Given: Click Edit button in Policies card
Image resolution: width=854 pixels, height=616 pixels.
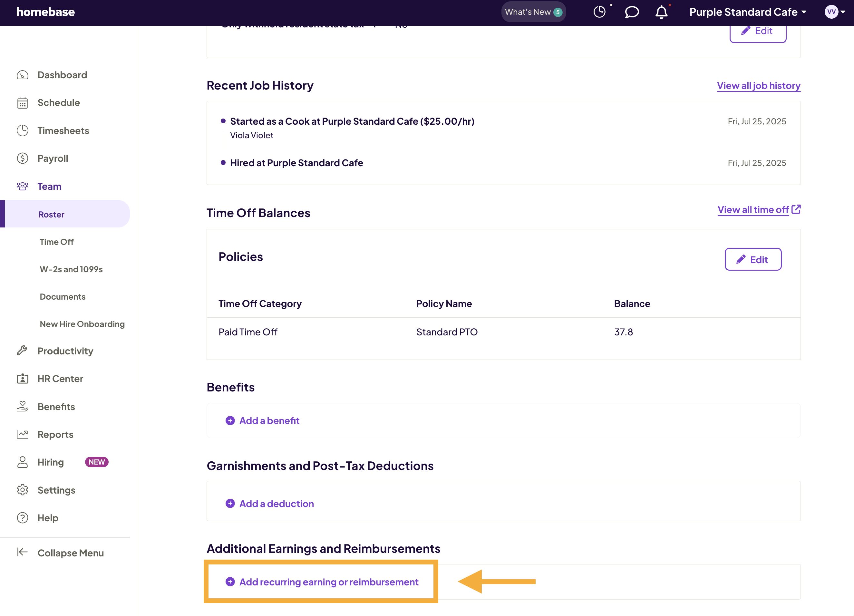Looking at the screenshot, I should pyautogui.click(x=753, y=259).
